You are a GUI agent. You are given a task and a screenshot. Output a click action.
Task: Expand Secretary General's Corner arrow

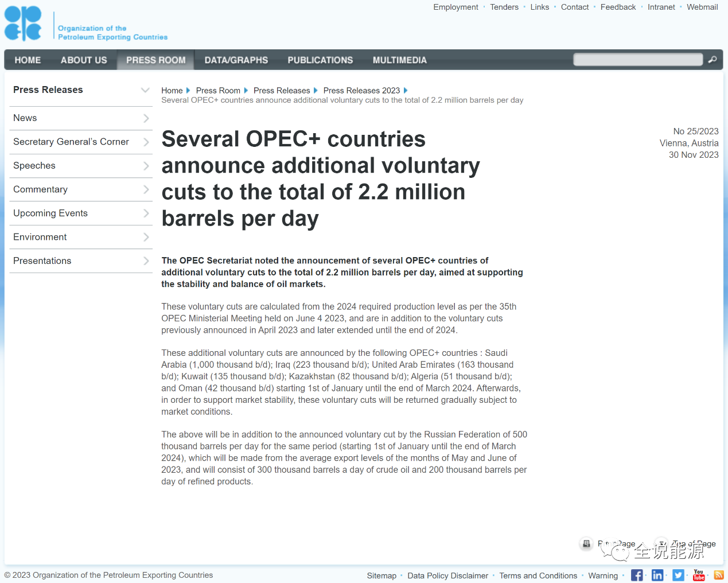tap(146, 142)
